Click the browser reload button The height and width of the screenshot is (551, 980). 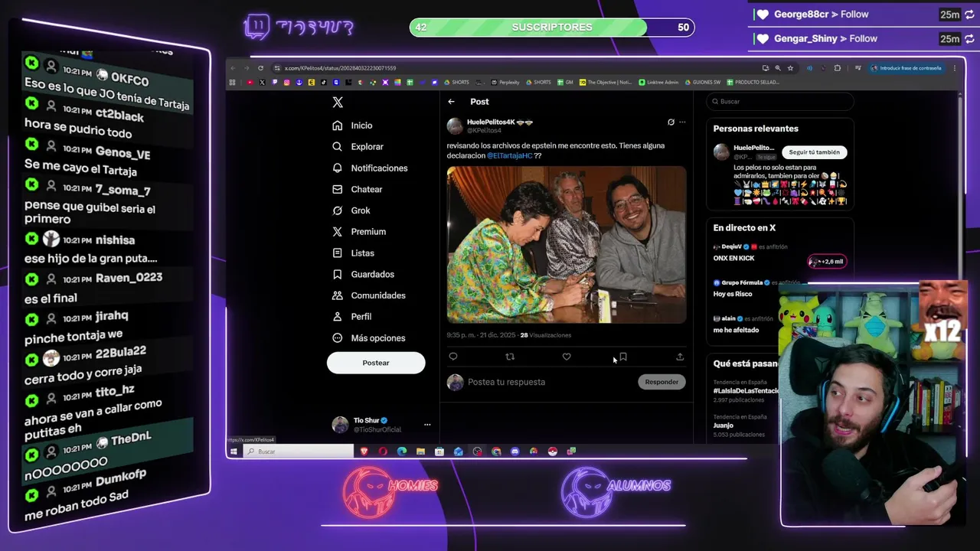(x=260, y=68)
